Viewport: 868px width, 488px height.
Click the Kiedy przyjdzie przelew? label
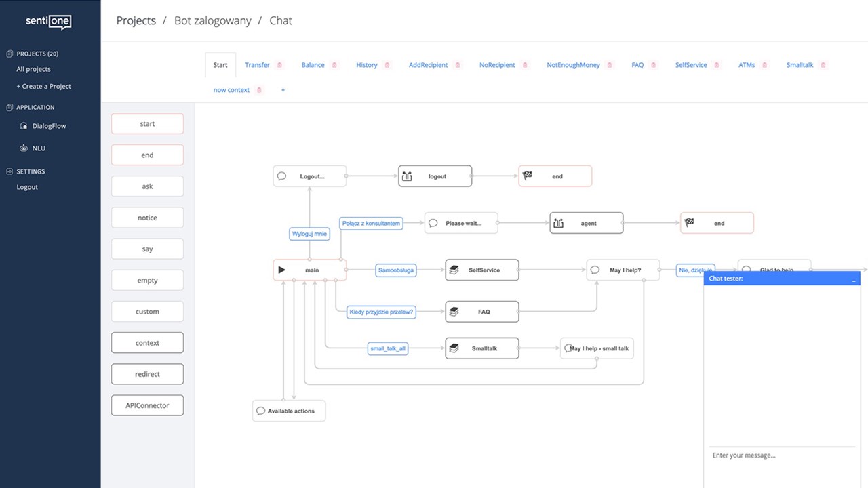(381, 312)
